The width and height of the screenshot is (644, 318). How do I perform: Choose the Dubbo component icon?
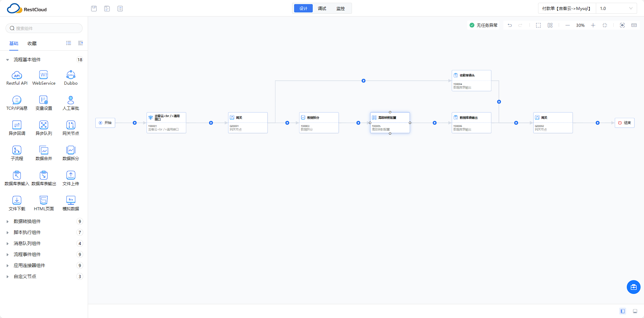71,75
